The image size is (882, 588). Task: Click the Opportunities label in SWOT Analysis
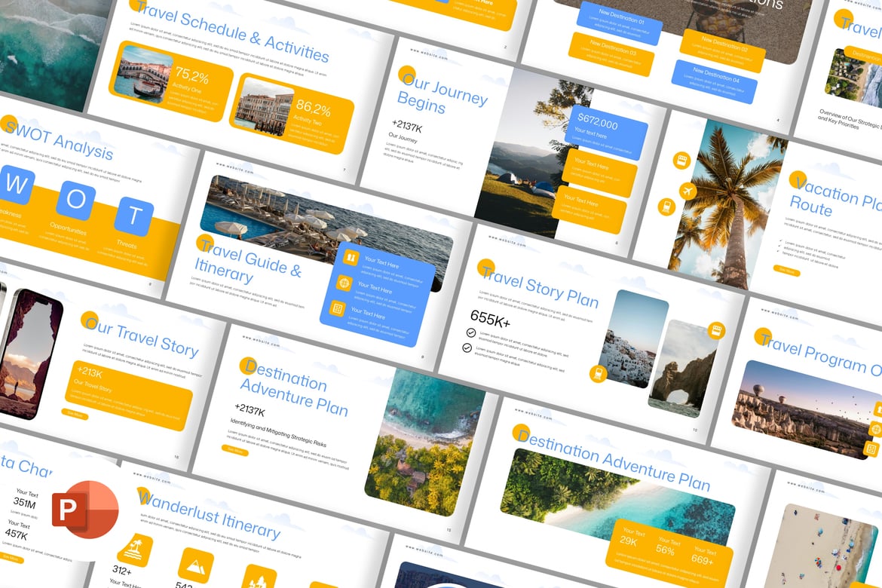pyautogui.click(x=68, y=228)
